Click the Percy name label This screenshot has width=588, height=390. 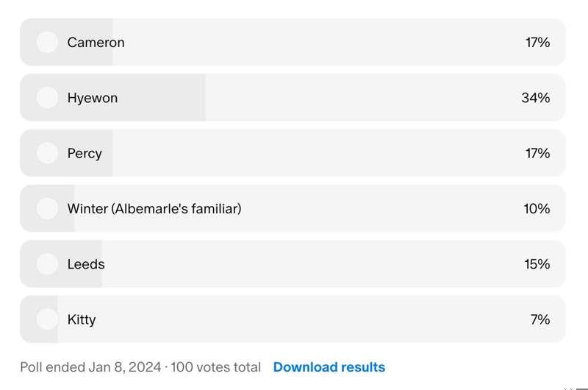(x=85, y=154)
